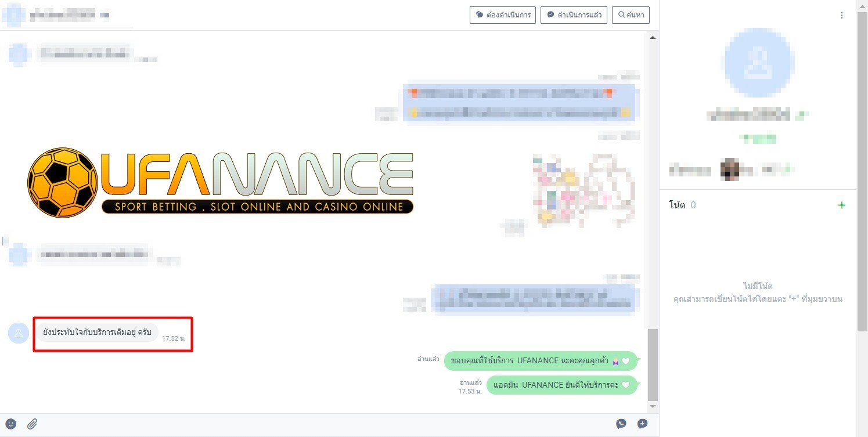Click the message input area
The image size is (868, 437).
[325, 424]
